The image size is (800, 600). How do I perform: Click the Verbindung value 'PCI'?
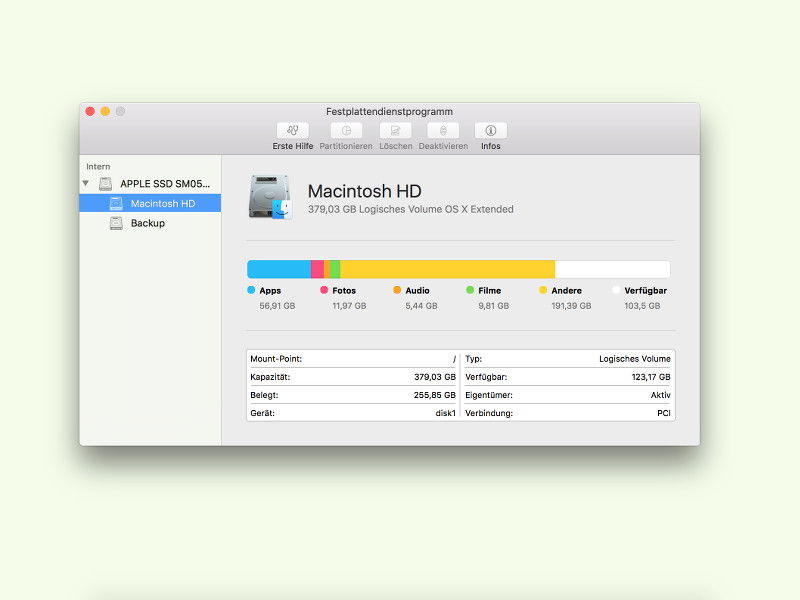click(664, 413)
